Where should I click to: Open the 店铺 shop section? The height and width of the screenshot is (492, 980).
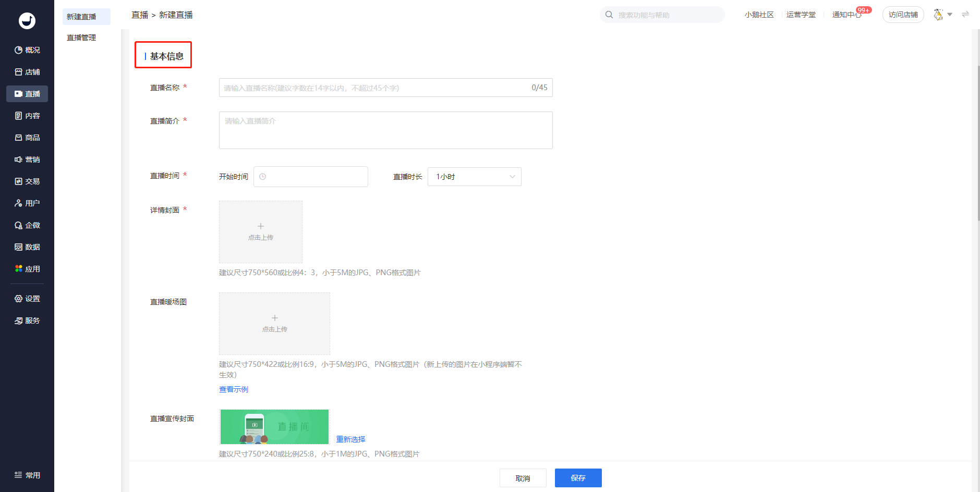[x=27, y=72]
